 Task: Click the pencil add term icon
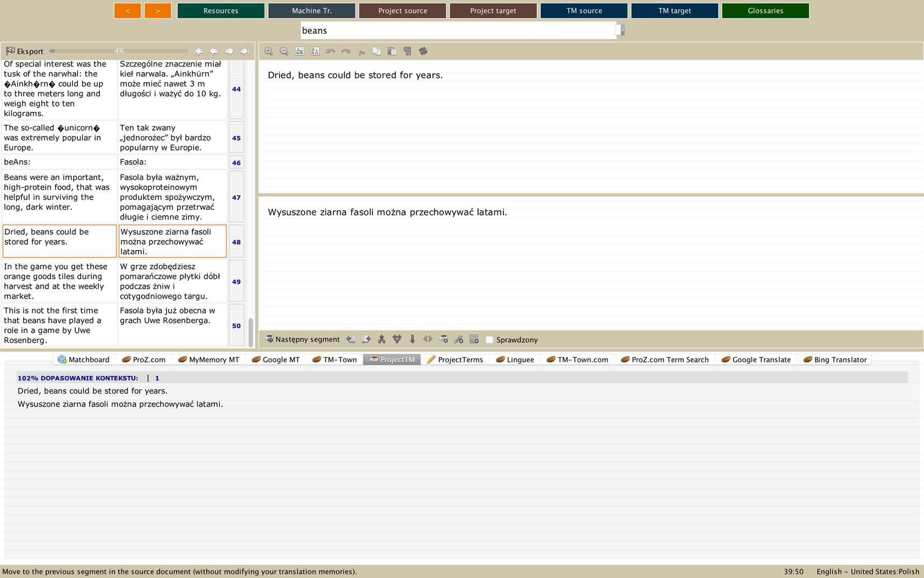tap(459, 339)
